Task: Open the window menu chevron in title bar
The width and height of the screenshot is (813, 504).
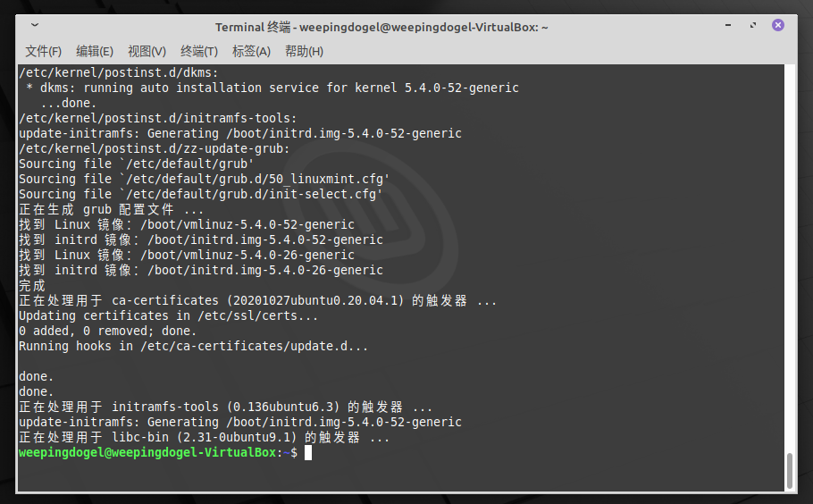Action: click(34, 26)
